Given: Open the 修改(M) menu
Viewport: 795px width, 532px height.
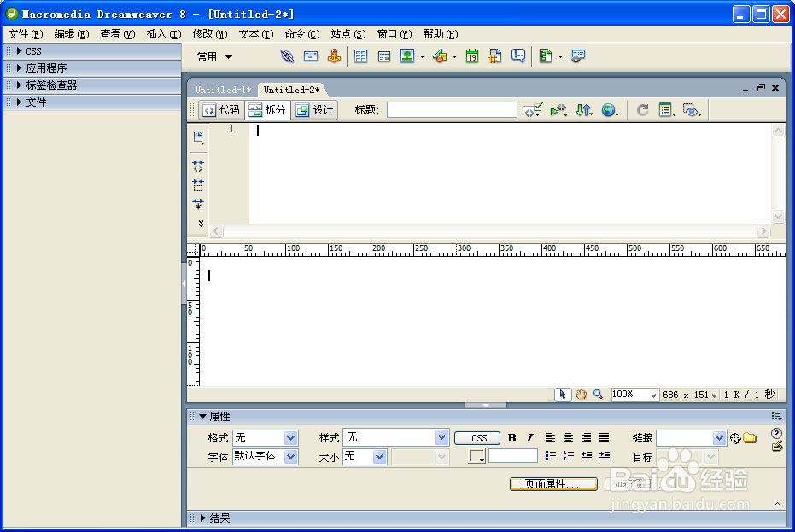Looking at the screenshot, I should point(209,34).
